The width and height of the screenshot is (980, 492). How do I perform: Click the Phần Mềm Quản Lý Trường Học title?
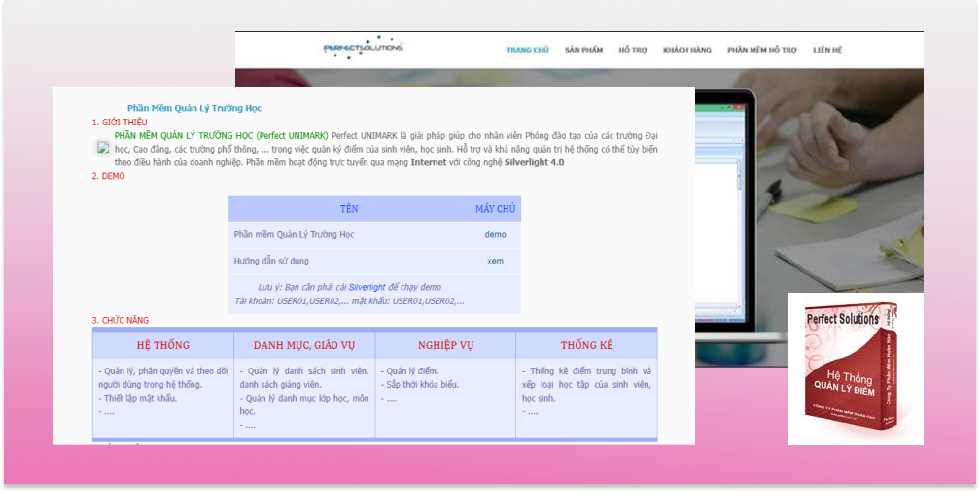pos(194,108)
